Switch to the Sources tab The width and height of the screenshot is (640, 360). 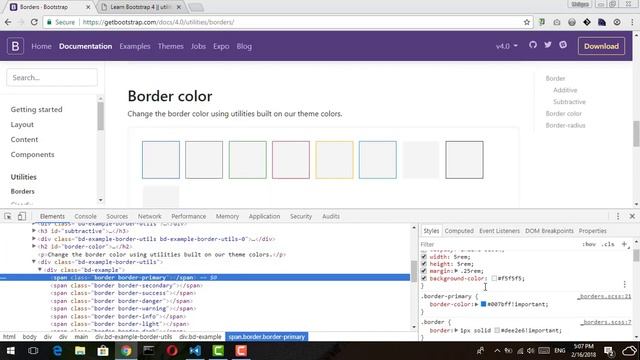point(117,216)
